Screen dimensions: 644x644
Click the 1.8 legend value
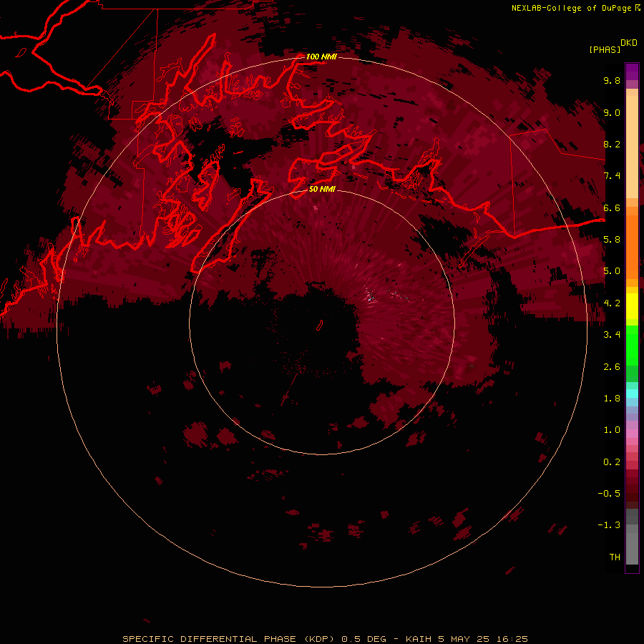[x=612, y=399]
